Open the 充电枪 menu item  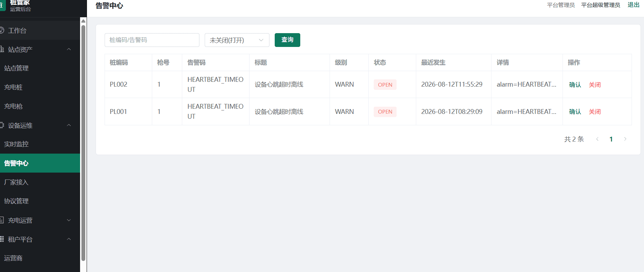pyautogui.click(x=40, y=106)
